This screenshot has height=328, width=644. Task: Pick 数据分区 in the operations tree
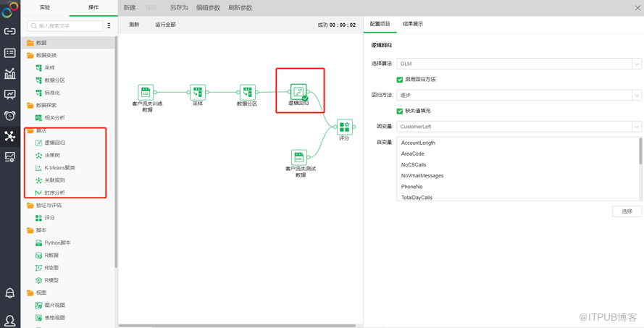coord(54,80)
